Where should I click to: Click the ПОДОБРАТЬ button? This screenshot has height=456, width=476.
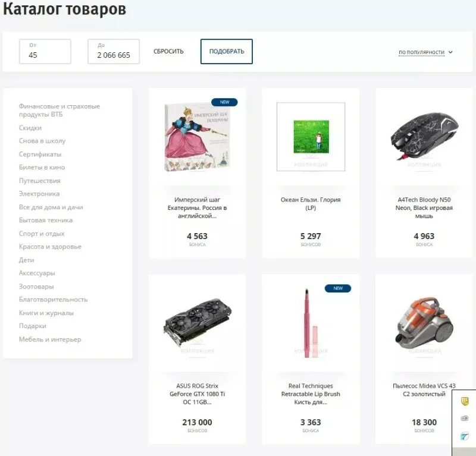[227, 51]
